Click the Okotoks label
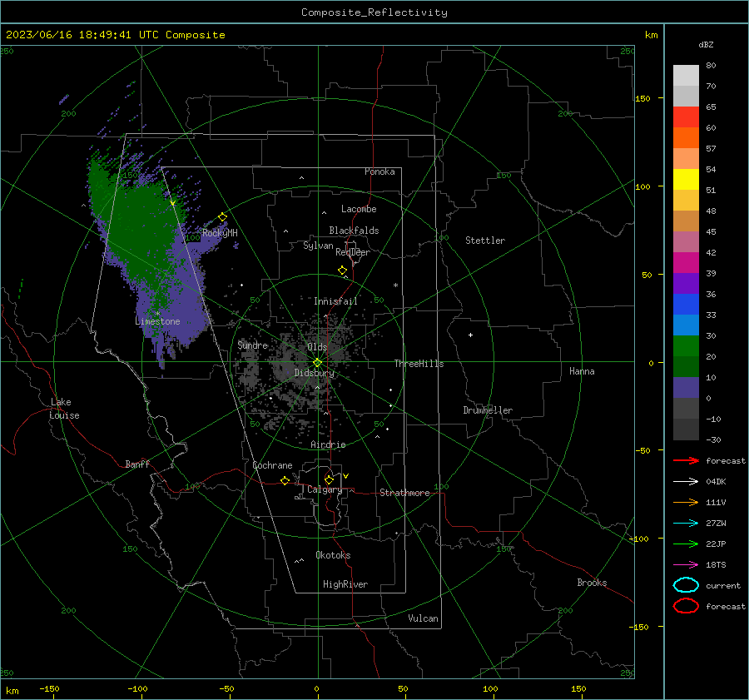The image size is (749, 700). 333,555
